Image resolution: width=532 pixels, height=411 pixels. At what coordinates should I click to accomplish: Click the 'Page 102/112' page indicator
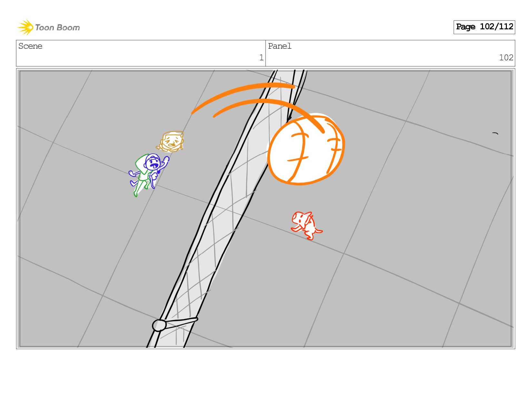point(484,27)
